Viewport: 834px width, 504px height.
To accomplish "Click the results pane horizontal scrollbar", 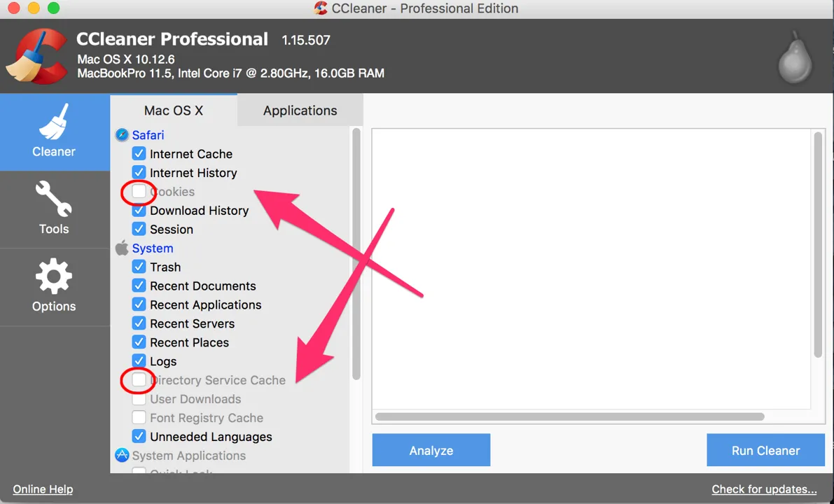I will tap(569, 416).
